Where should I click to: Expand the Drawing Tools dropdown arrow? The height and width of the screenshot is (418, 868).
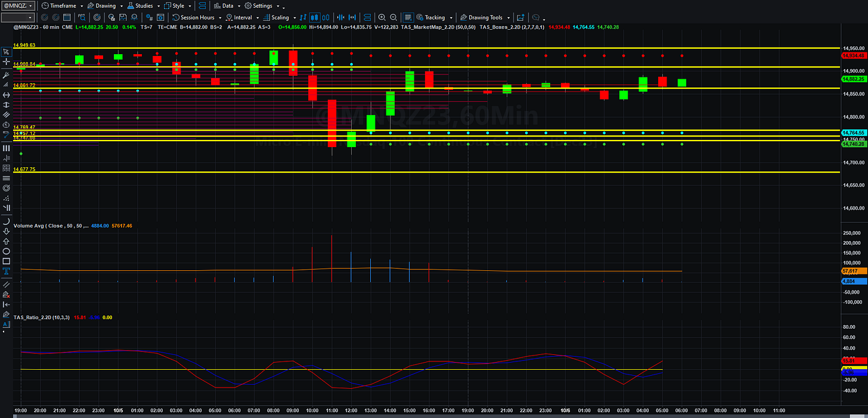[x=509, y=18]
